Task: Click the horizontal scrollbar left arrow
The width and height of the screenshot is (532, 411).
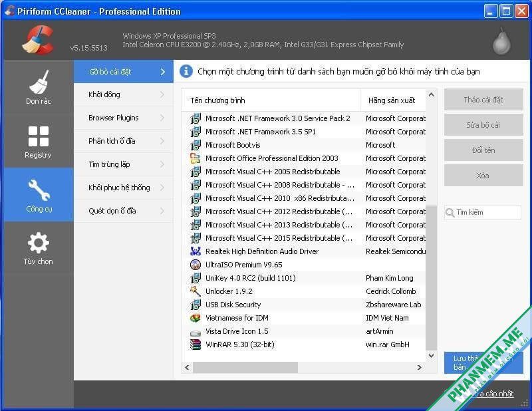Action: click(188, 367)
